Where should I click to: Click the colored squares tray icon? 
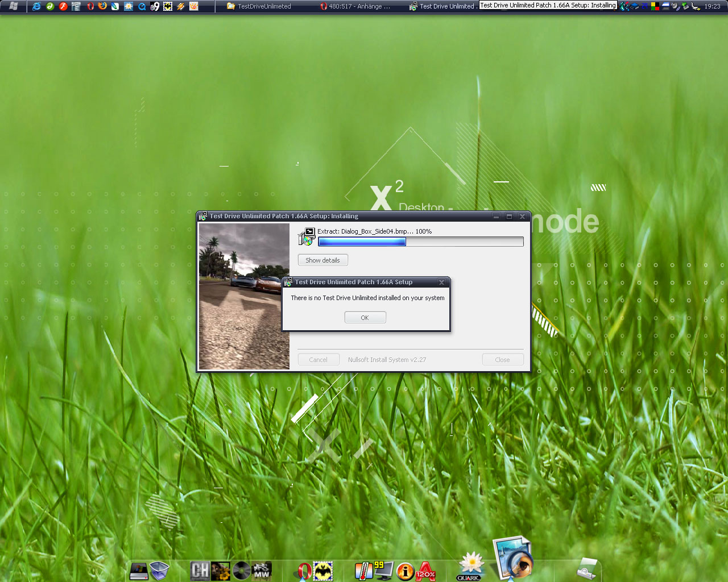point(655,6)
